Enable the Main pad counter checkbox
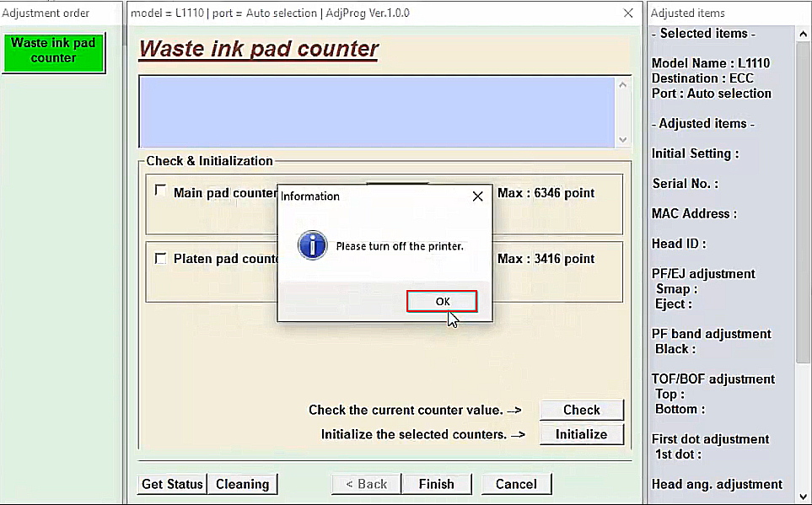Viewport: 812px width, 505px height. (x=160, y=191)
